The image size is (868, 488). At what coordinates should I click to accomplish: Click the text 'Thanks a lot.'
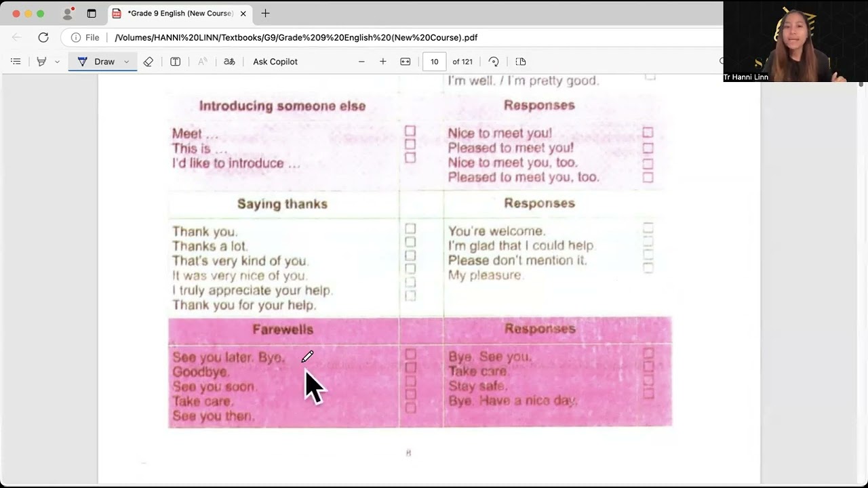pyautogui.click(x=210, y=247)
